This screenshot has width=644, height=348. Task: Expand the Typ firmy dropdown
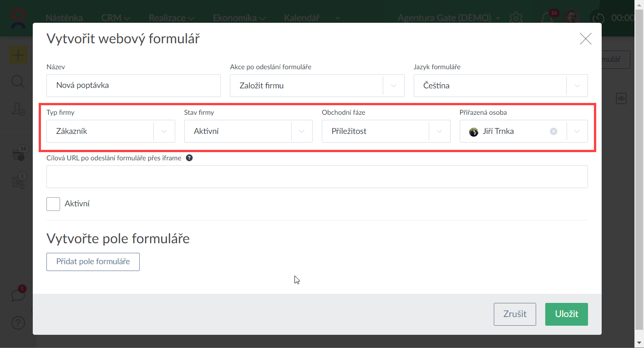coord(164,131)
